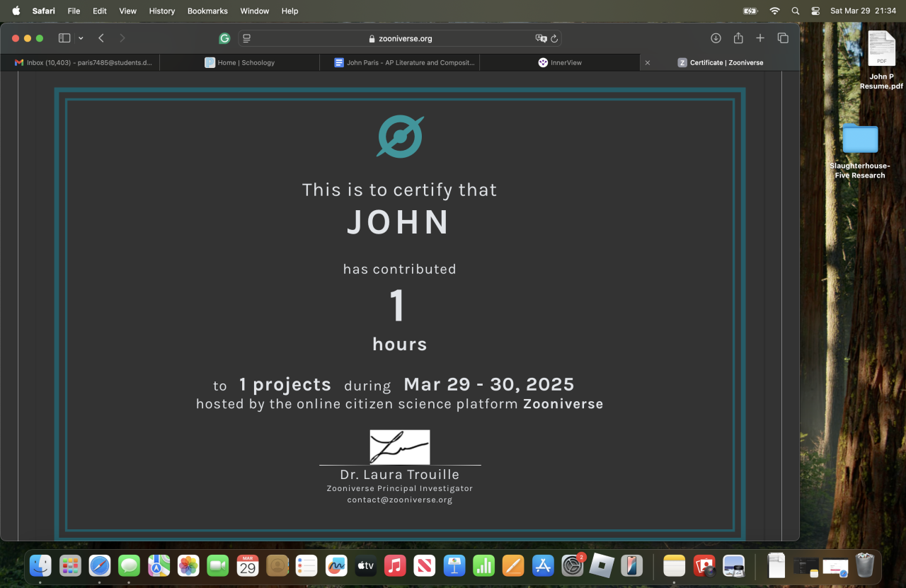
Task: Switch to the Home | Schoology tab
Action: coord(240,62)
